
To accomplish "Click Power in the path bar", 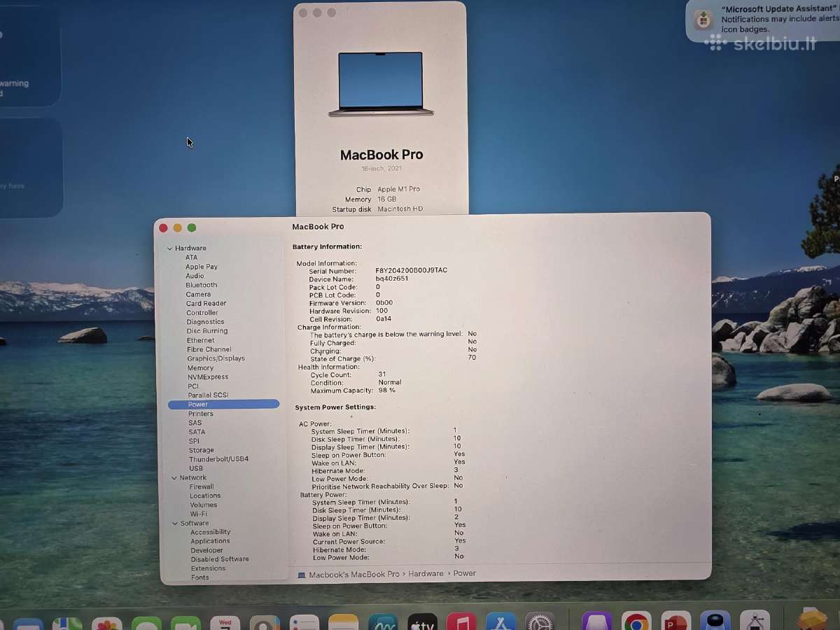I will coord(464,573).
